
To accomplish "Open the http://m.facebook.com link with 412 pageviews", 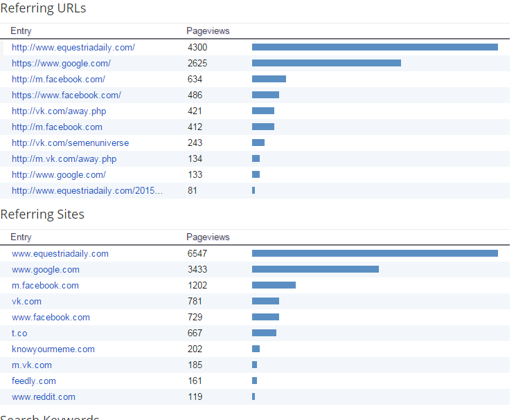I will (x=57, y=127).
